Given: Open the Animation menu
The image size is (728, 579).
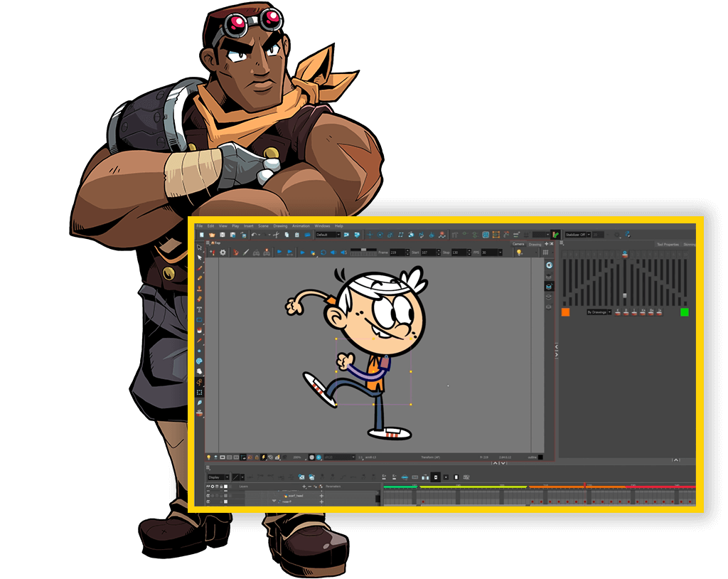Looking at the screenshot, I should pos(301,226).
